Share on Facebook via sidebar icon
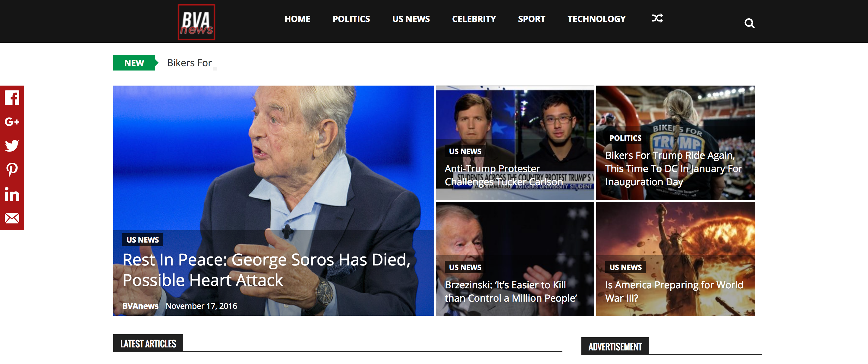Image resolution: width=868 pixels, height=364 pixels. [x=12, y=98]
